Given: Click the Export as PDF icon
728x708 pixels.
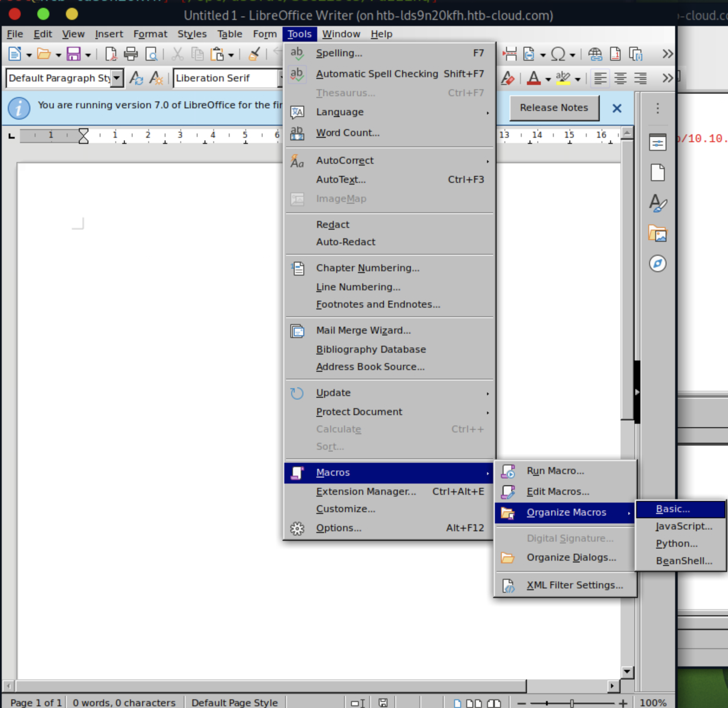Looking at the screenshot, I should (111, 54).
